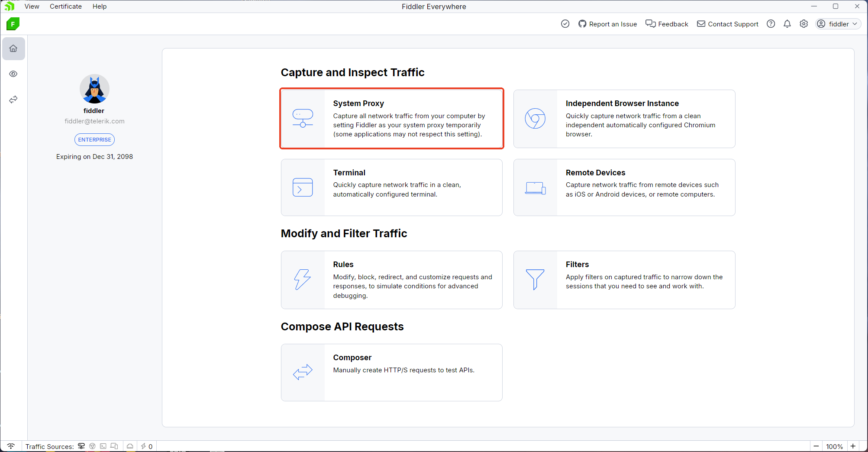The width and height of the screenshot is (868, 452).
Task: Click the Remote Devices card icon
Action: 535,188
